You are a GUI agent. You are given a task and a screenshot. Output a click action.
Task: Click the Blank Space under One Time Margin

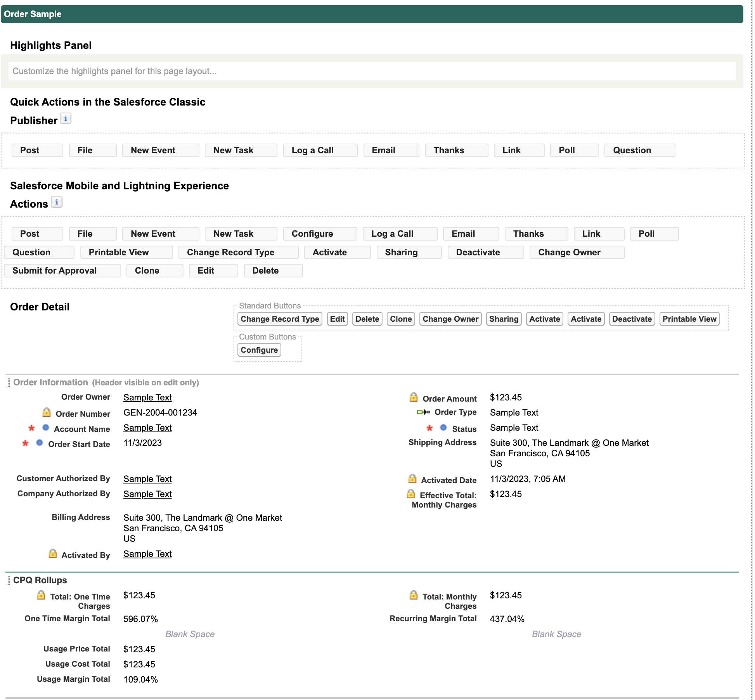[x=190, y=634]
